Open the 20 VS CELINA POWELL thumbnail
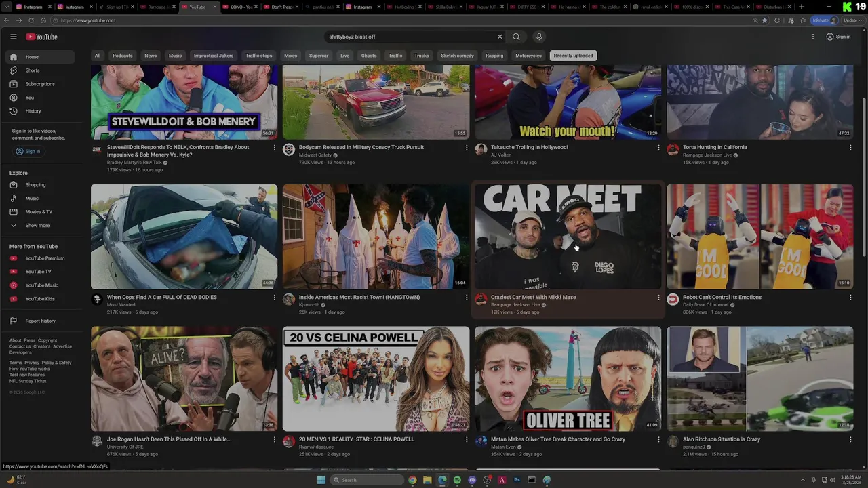The width and height of the screenshot is (868, 488). point(376,379)
